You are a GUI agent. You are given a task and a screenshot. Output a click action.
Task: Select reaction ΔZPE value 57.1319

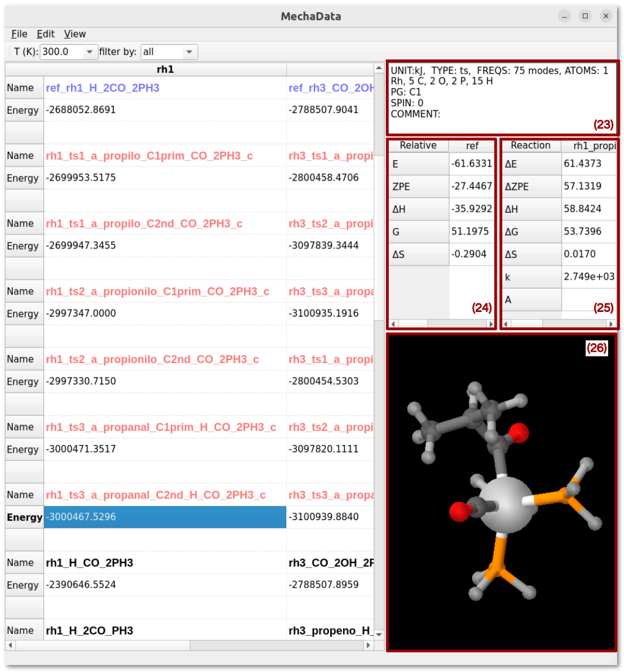point(589,186)
